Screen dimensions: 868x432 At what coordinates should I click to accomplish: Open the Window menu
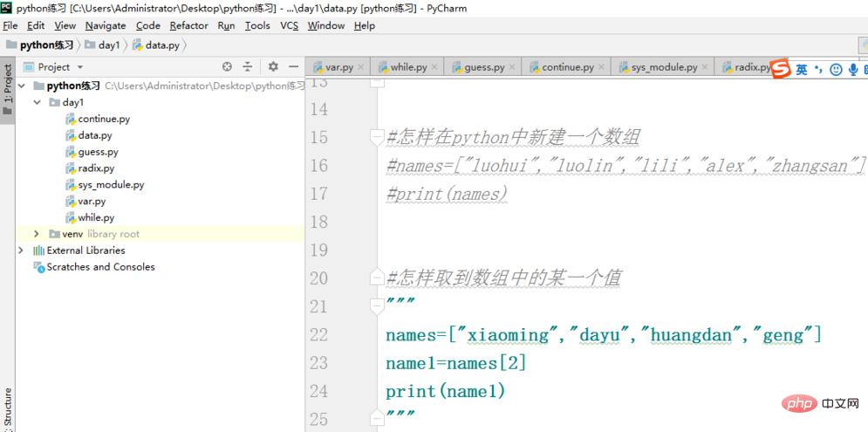pyautogui.click(x=326, y=25)
